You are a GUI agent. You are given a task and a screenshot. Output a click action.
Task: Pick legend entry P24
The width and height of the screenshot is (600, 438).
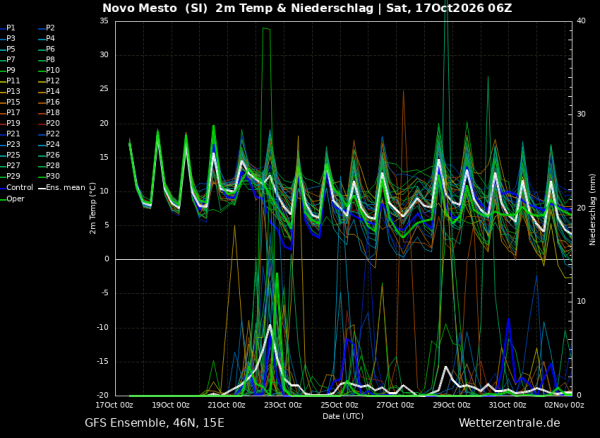click(x=49, y=145)
